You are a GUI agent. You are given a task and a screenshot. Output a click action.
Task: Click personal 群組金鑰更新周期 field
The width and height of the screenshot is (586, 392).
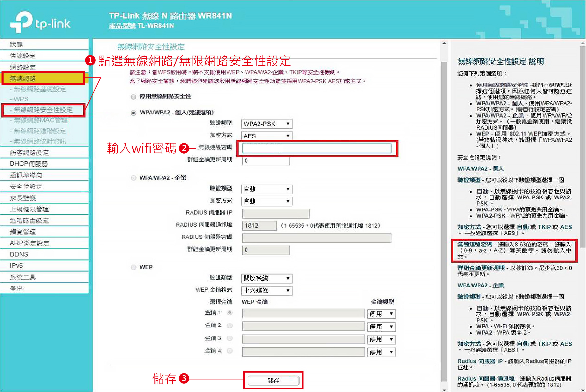pos(266,161)
